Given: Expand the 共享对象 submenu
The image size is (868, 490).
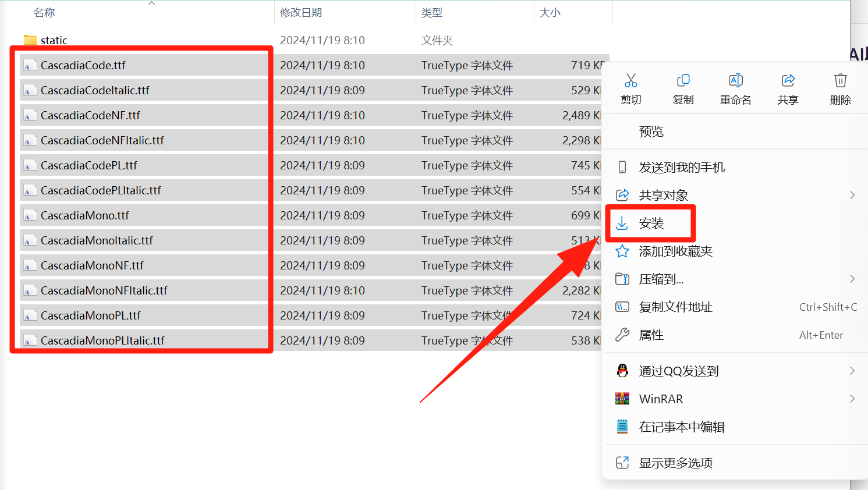Looking at the screenshot, I should point(852,195).
